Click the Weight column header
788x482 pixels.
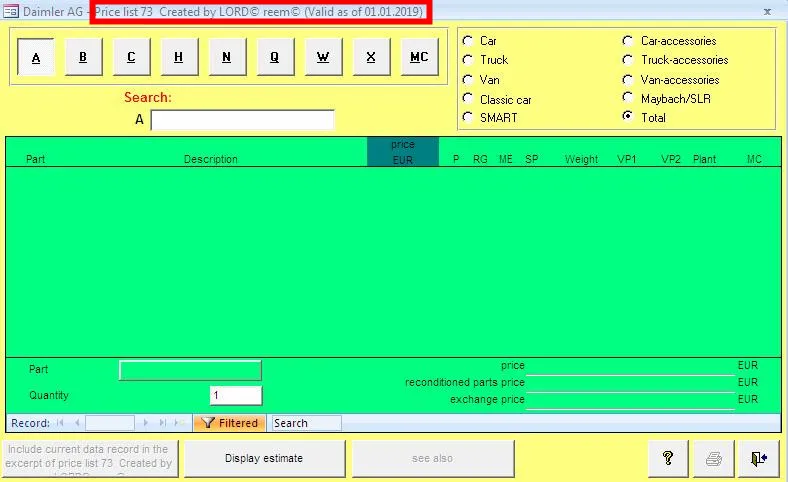pyautogui.click(x=581, y=159)
